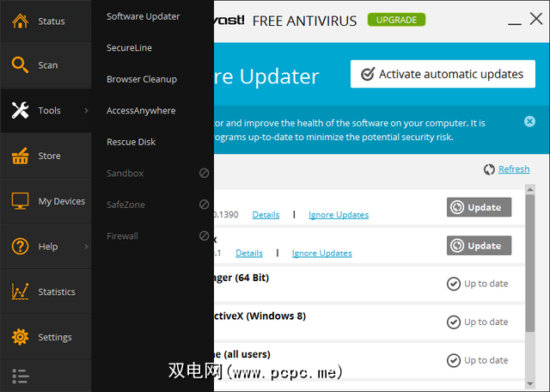Click Update button in second program row
This screenshot has height=392, width=550.
pos(479,245)
